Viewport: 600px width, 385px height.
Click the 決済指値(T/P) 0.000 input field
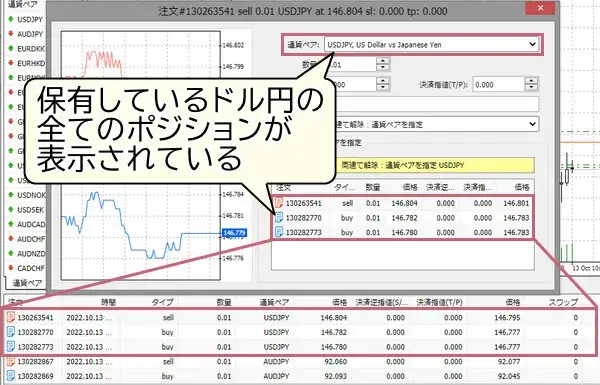499,85
